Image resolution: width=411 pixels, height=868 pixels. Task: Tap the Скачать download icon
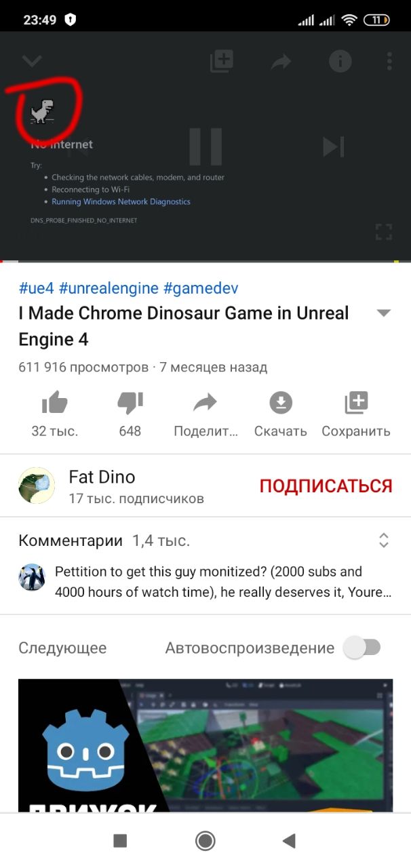click(280, 403)
